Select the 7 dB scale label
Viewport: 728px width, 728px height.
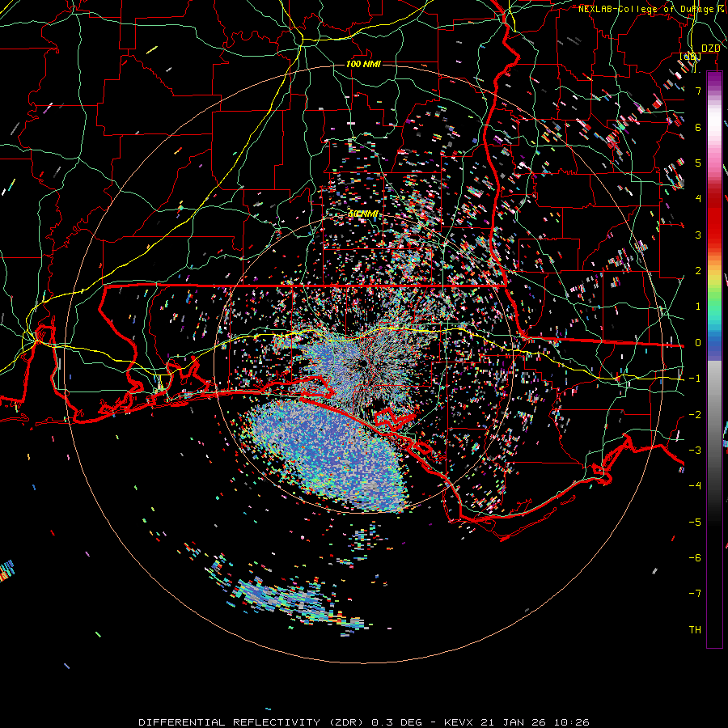(698, 91)
